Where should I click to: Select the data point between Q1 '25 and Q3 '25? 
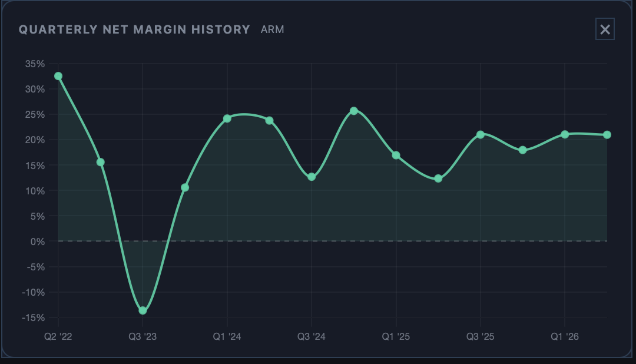click(438, 178)
